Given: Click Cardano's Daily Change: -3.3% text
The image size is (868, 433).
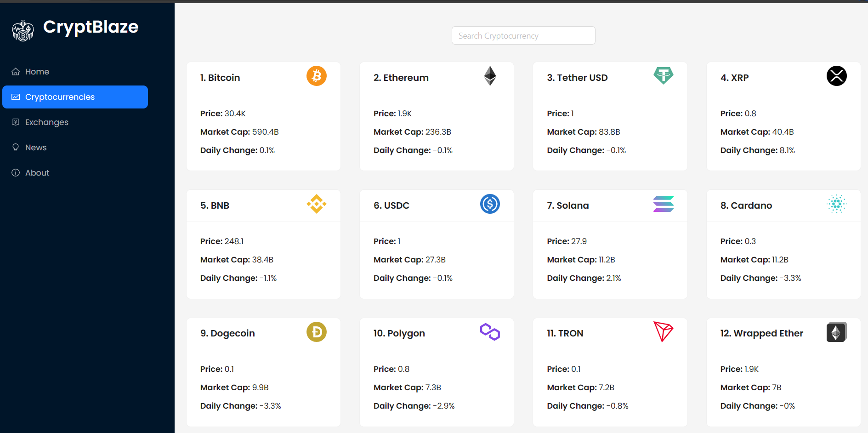Looking at the screenshot, I should (761, 278).
